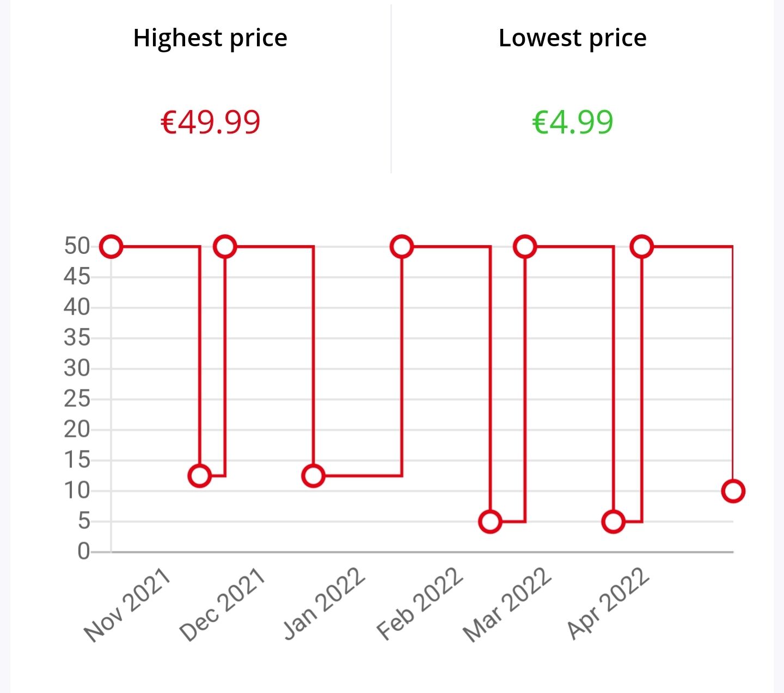Select the second 50 price point before Dec 2021
Screen dimensions: 784x693
[225, 247]
